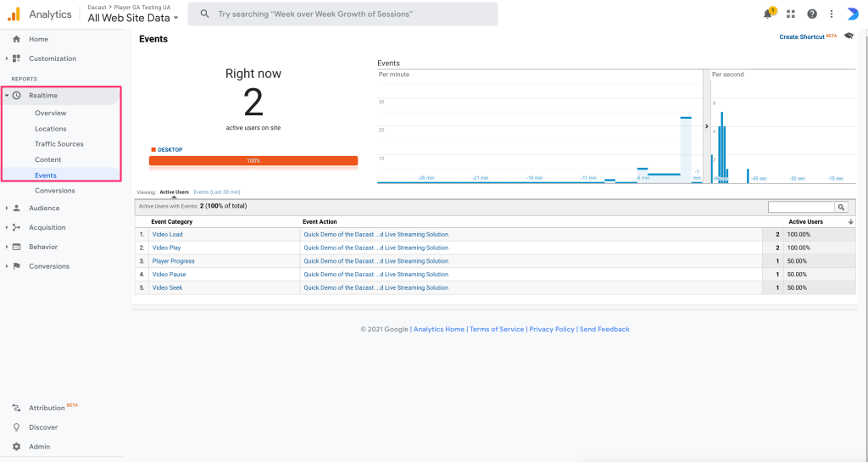This screenshot has height=462, width=868.
Task: Expand the Conversions reports section
Action: (x=7, y=266)
